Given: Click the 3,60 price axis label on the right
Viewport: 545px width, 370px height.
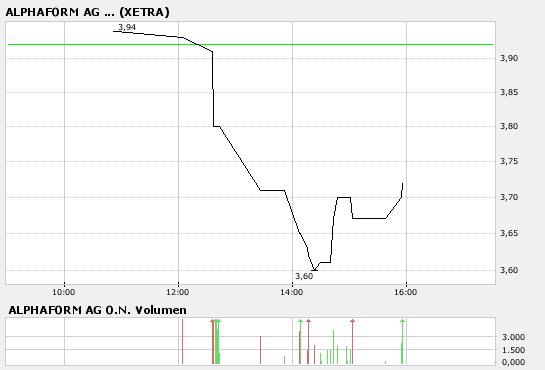Looking at the screenshot, I should pyautogui.click(x=509, y=270).
